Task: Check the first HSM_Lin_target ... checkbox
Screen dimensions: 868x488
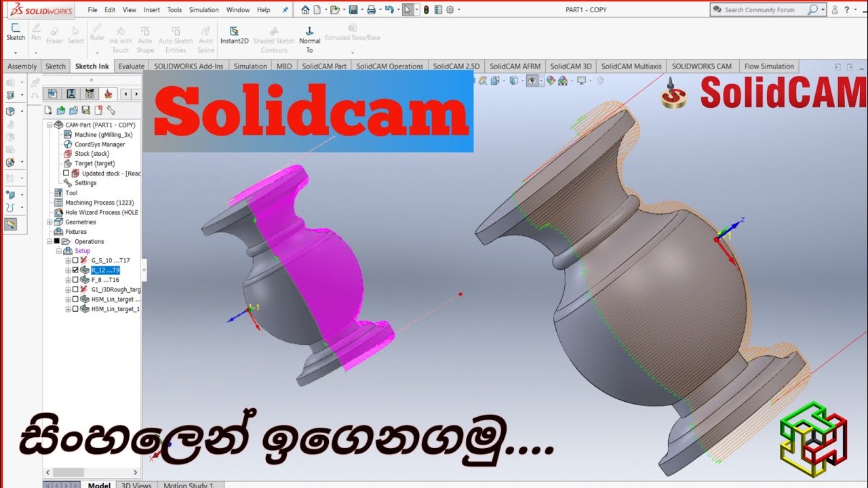Action: point(75,299)
